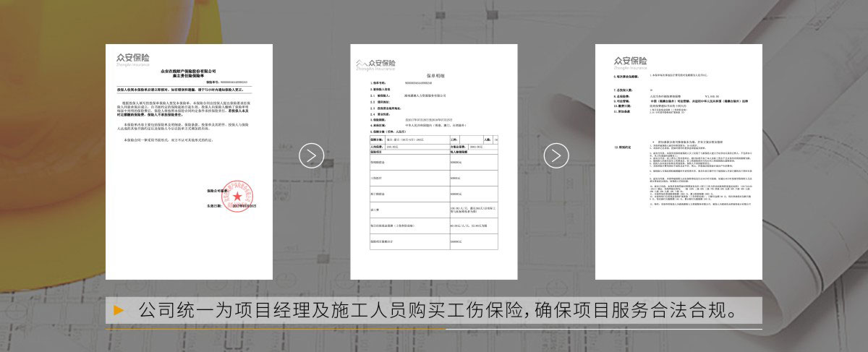Click the orange triangle bullet beside the caption
868x352 pixels.
point(119,312)
